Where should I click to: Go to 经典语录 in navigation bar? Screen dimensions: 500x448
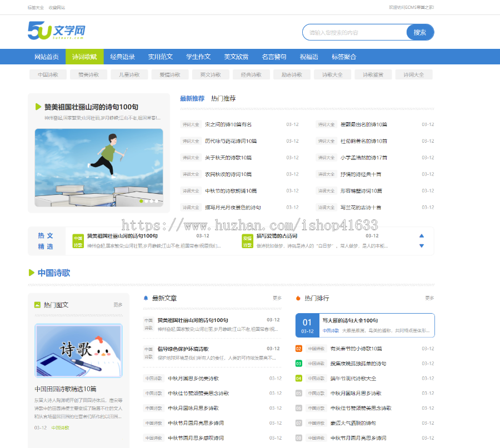pyautogui.click(x=122, y=57)
